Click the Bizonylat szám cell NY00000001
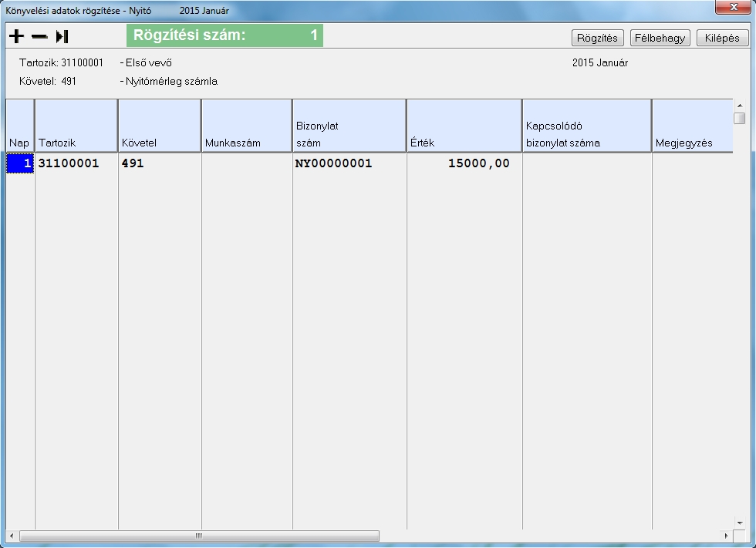This screenshot has width=756, height=548. 349,163
